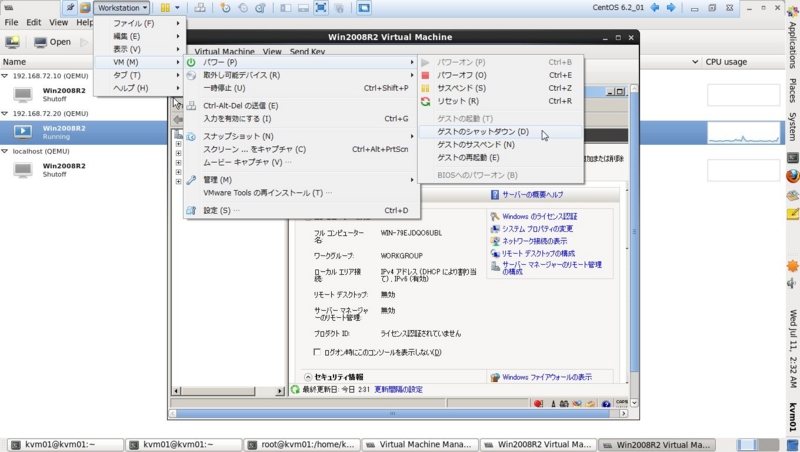Click the tree pane horizontal scrollbar right arrow
The image size is (800, 452).
point(279,391)
